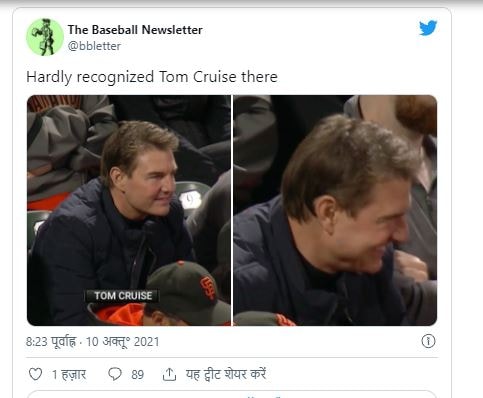Image resolution: width=483 pixels, height=398 pixels.
Task: Click the SF logo on the cap
Action: (207, 287)
